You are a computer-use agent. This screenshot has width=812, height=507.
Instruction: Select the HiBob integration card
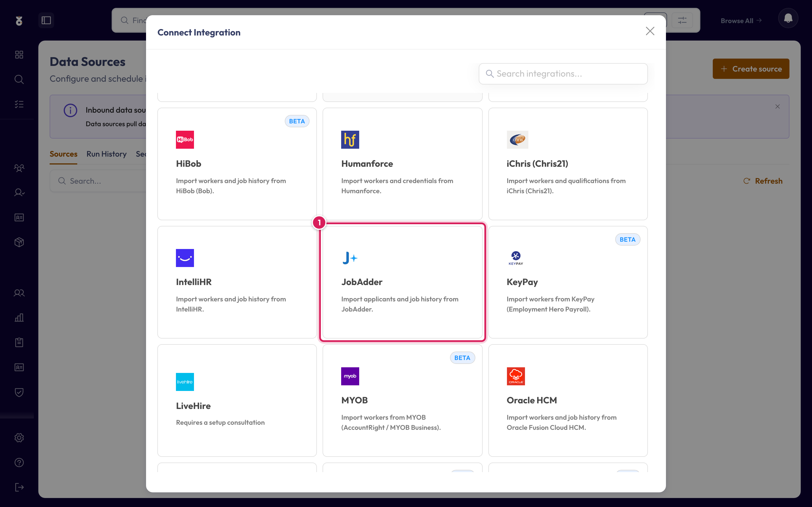237,164
